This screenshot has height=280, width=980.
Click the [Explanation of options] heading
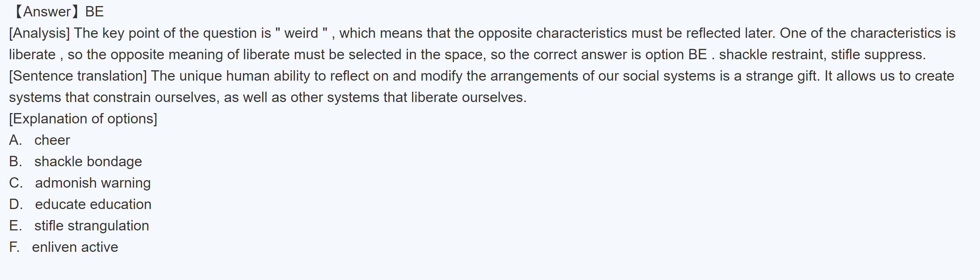(x=83, y=119)
